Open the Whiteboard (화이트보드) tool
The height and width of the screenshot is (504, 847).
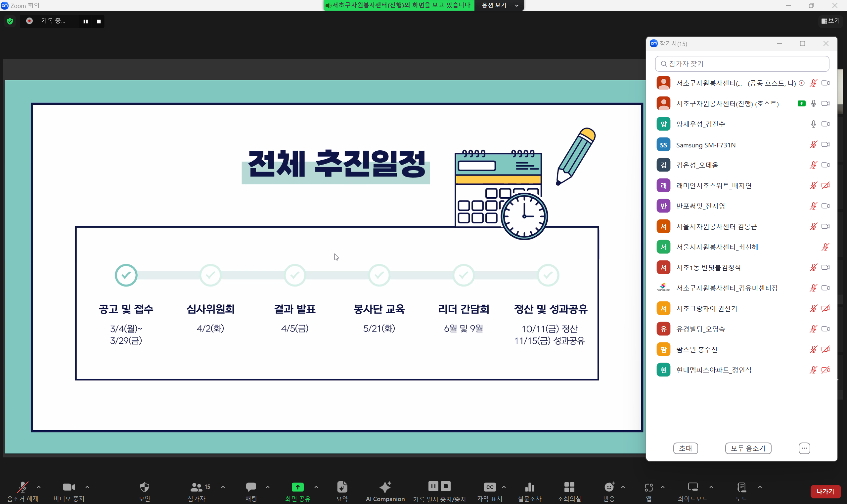click(692, 487)
